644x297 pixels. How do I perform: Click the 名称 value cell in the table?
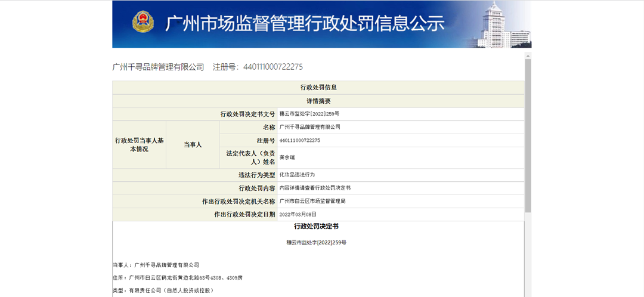(x=401, y=127)
